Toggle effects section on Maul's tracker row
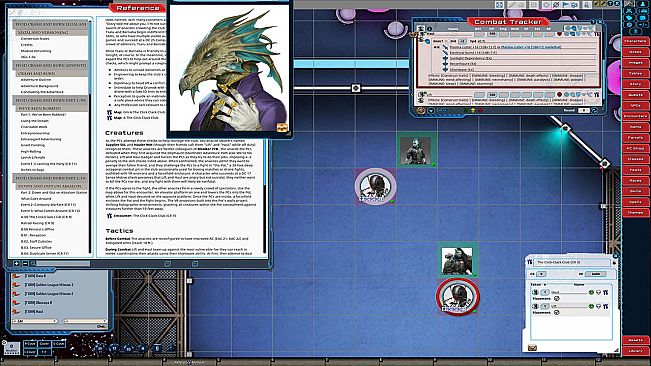 pos(590,34)
